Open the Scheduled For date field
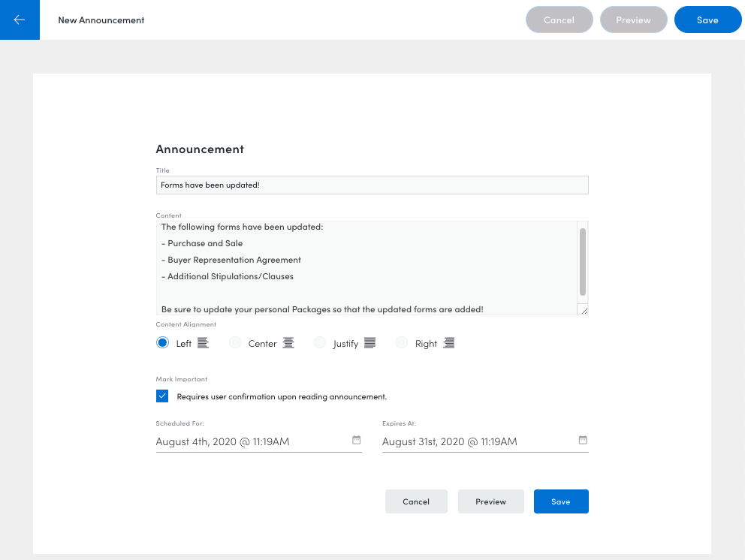The image size is (745, 560). coord(258,441)
